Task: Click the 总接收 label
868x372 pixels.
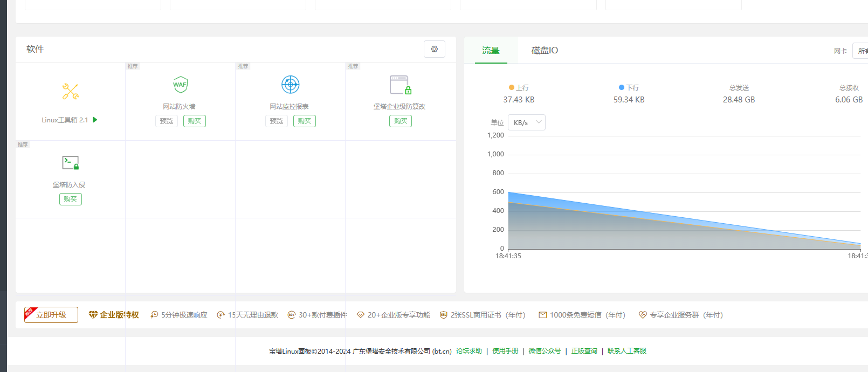Action: pos(849,87)
